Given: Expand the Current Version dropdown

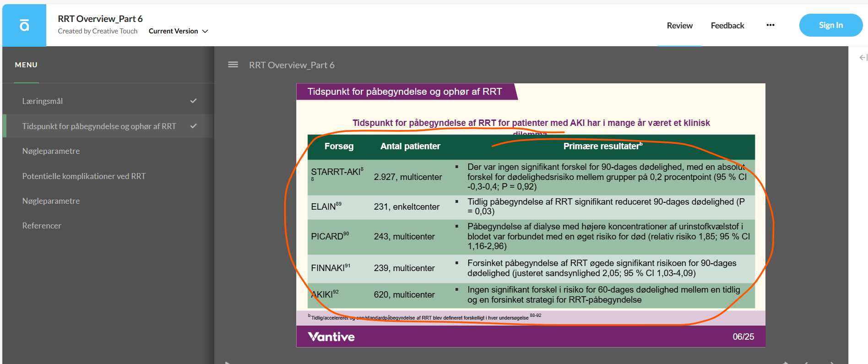Looking at the screenshot, I should point(179,31).
